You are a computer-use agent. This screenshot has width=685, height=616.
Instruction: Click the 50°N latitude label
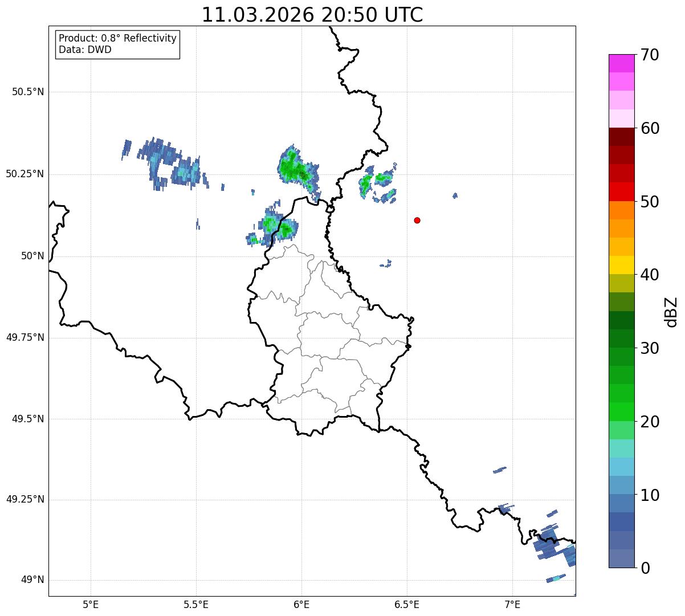32,256
